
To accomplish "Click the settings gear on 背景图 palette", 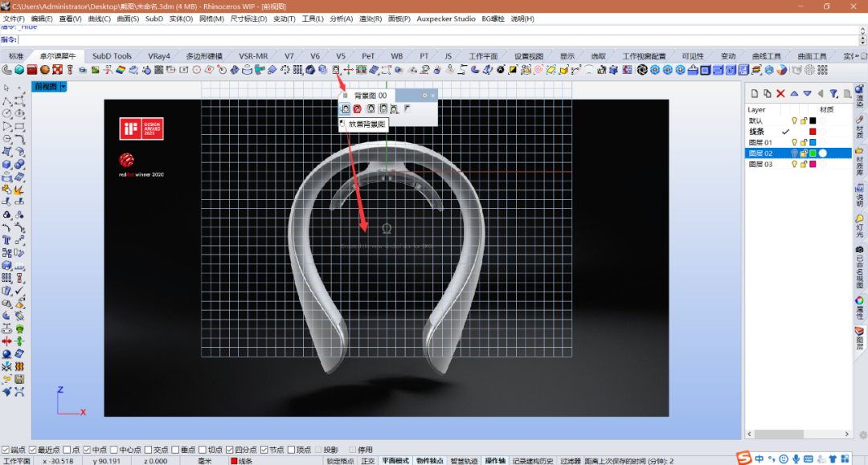I will click(424, 95).
